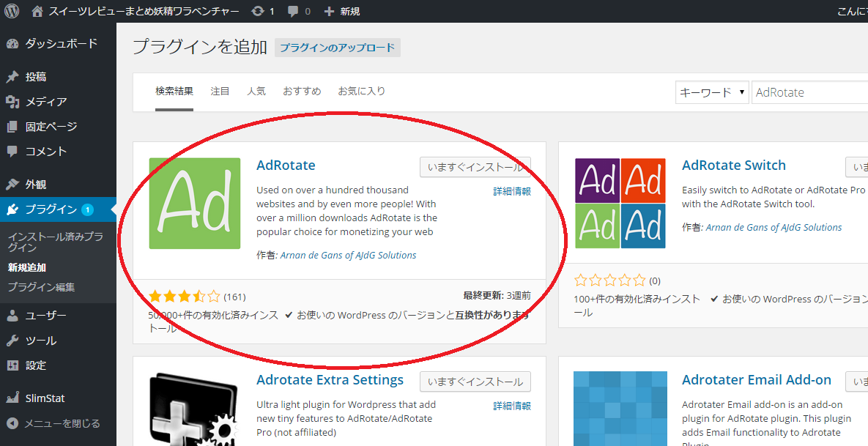Click いますぐインストール for AdRotate

coord(475,167)
